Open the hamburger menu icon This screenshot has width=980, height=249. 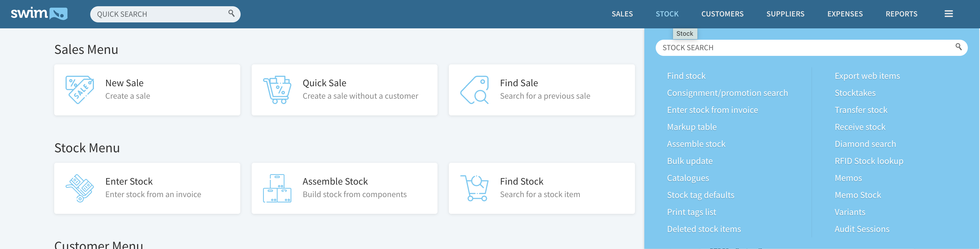pyautogui.click(x=949, y=14)
